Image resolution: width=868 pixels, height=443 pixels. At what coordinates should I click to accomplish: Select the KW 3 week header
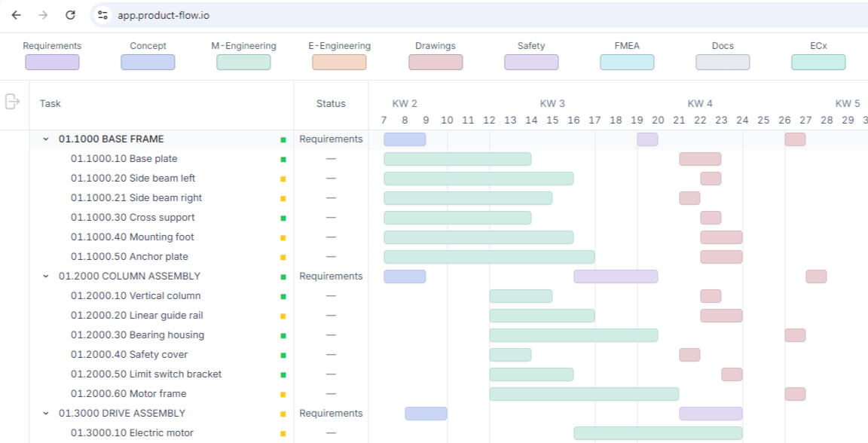(x=552, y=104)
